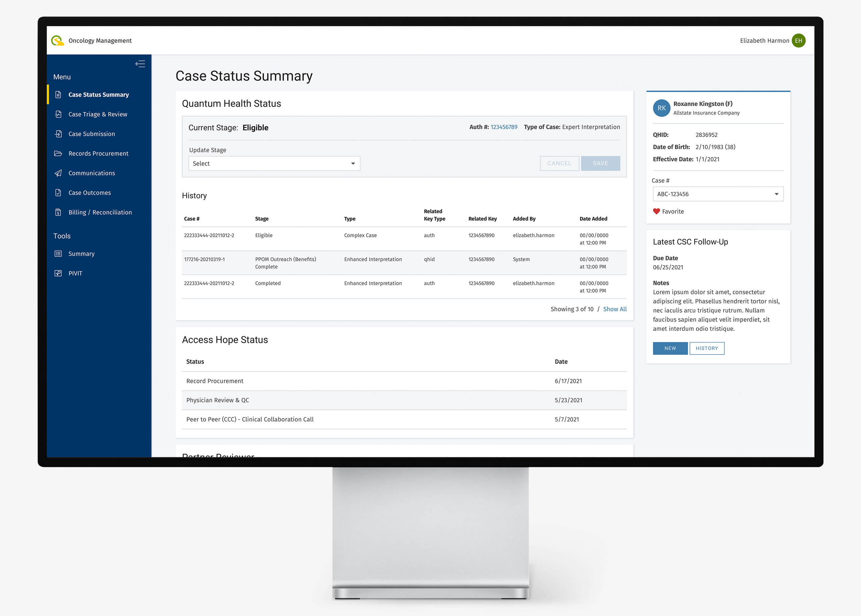Open the Update Stage Select dropdown

(274, 164)
